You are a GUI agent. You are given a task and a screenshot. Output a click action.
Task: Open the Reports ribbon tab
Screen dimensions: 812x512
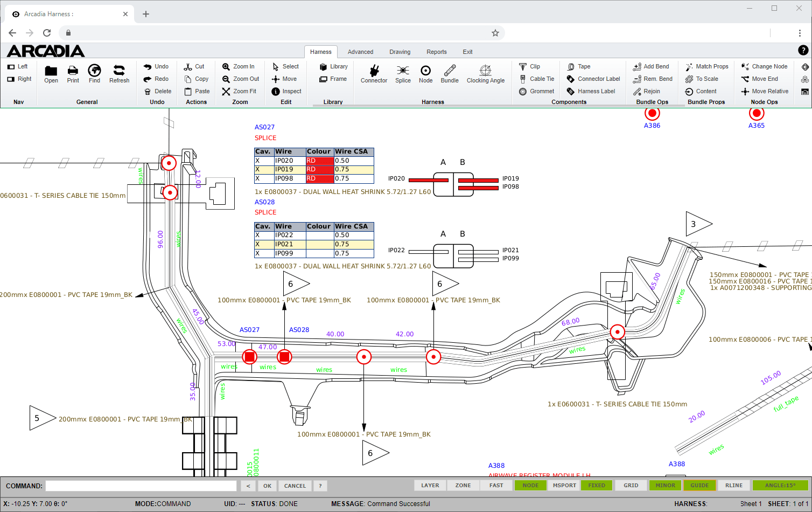(x=436, y=52)
